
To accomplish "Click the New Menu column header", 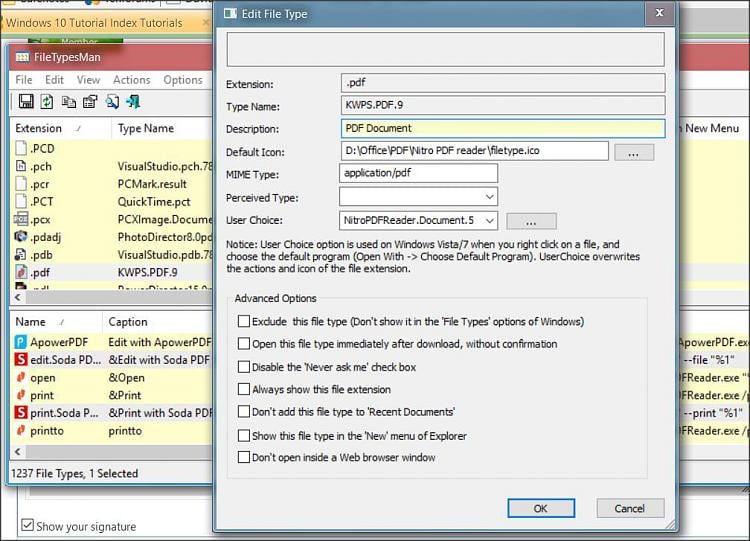I will point(712,128).
